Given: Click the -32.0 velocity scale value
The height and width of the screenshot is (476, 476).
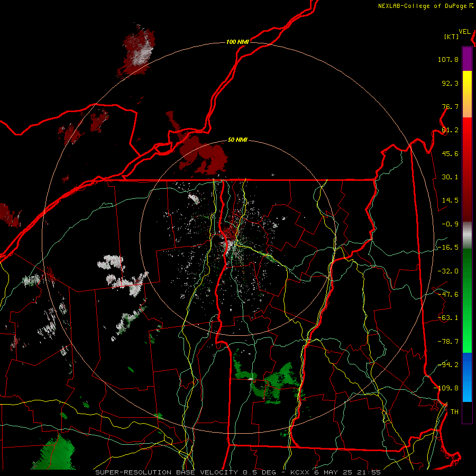Looking at the screenshot, I should [448, 271].
